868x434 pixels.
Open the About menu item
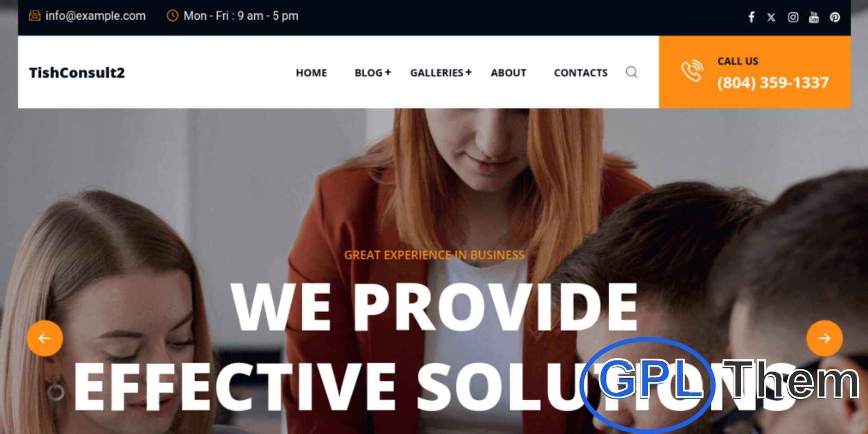coord(508,73)
